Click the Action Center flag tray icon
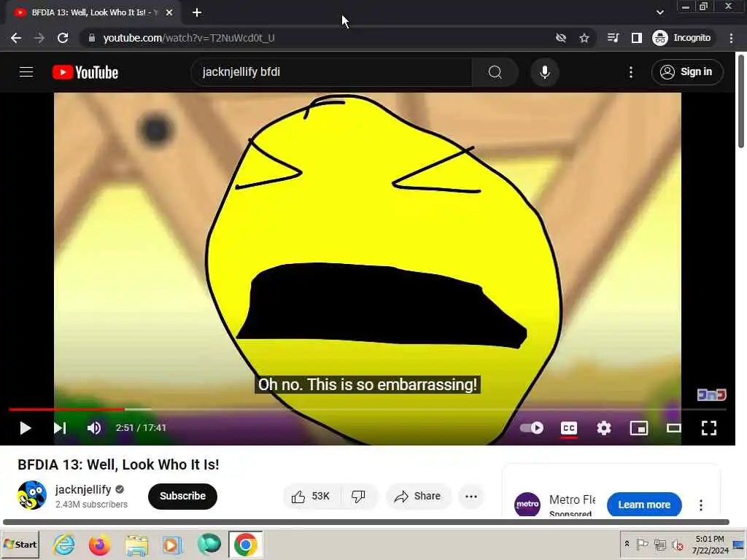 642,544
